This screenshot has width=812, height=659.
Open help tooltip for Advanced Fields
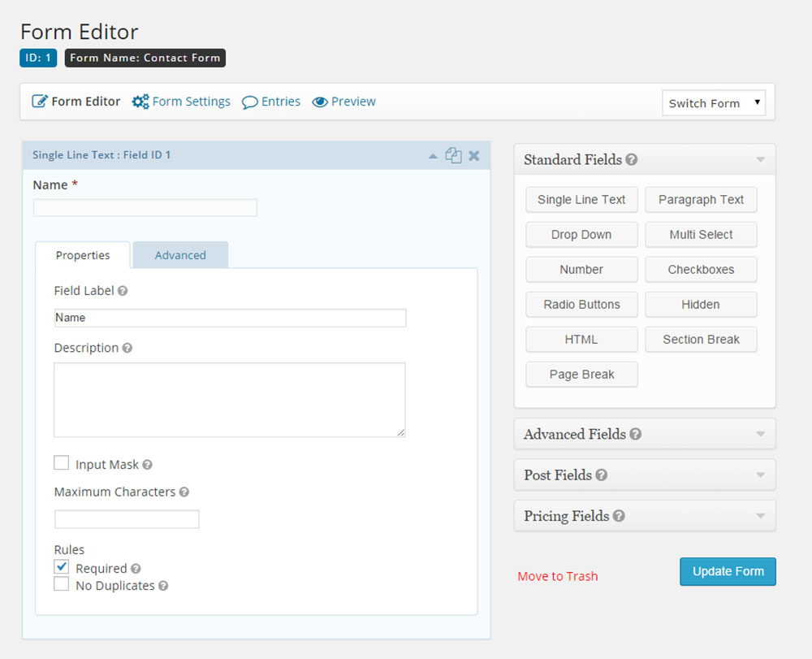pos(636,434)
